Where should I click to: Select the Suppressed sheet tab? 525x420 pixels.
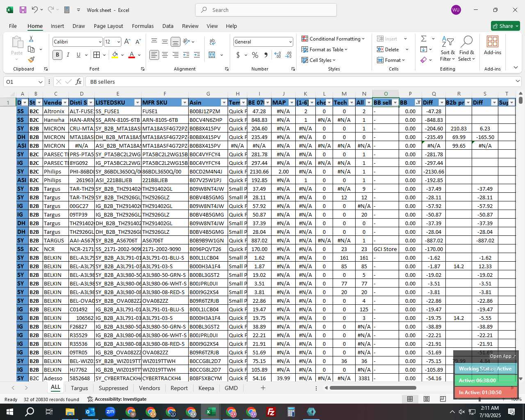point(113,388)
